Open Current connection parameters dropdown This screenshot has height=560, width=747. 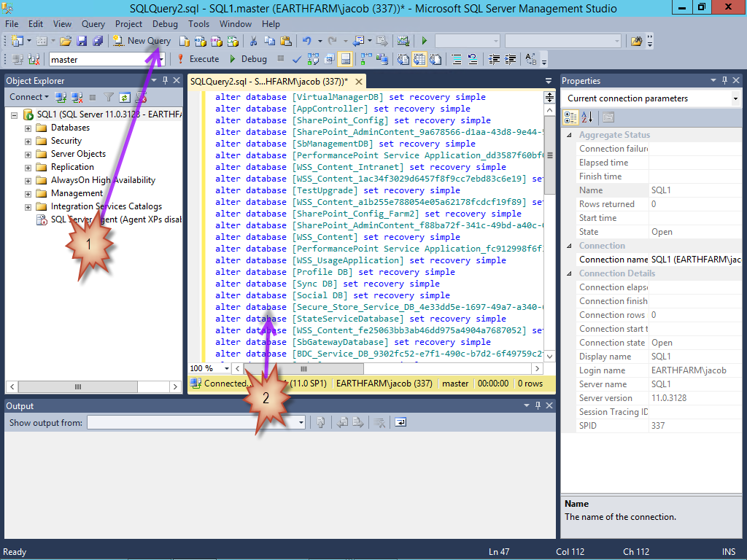click(735, 98)
